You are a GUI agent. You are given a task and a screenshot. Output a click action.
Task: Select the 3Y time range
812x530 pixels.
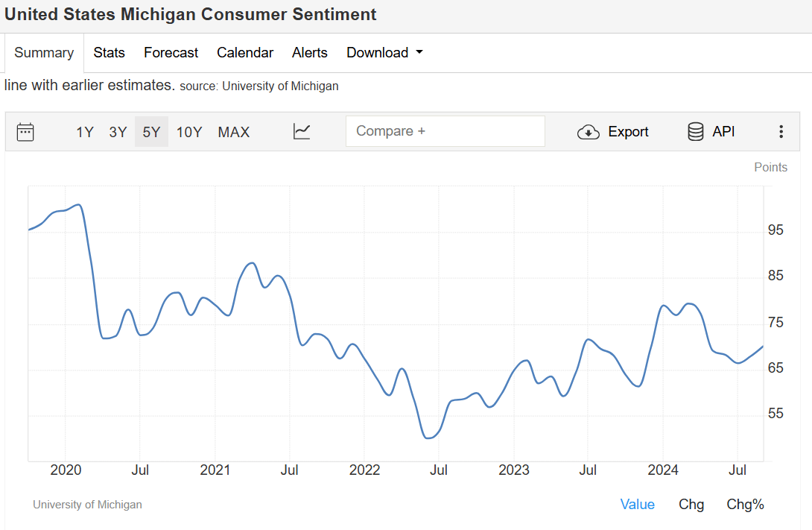tap(118, 132)
